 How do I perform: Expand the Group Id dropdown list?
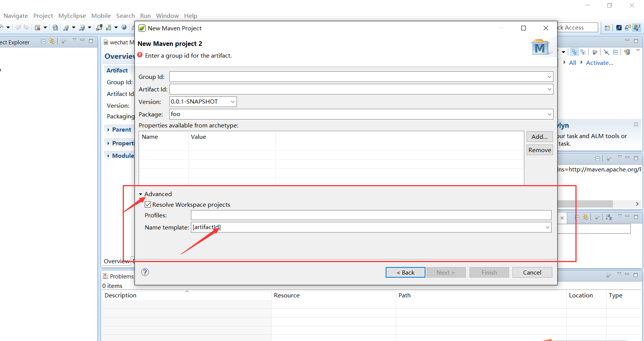click(549, 77)
